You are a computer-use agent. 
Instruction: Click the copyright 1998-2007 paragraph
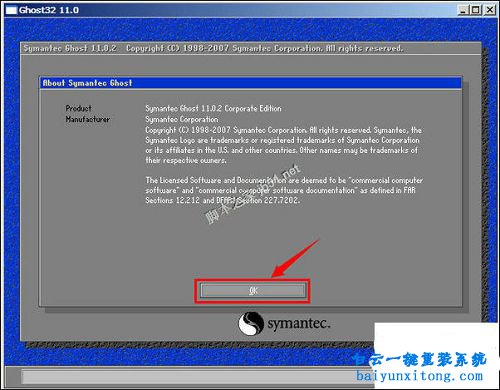coord(284,145)
